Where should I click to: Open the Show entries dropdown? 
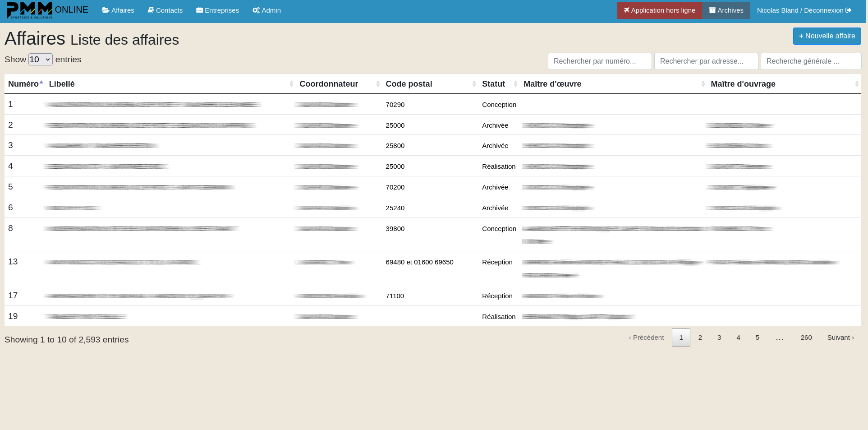(40, 59)
